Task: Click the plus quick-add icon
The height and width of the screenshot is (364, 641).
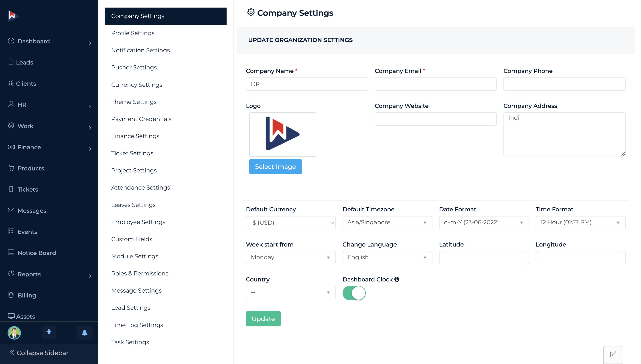Action: [x=49, y=332]
